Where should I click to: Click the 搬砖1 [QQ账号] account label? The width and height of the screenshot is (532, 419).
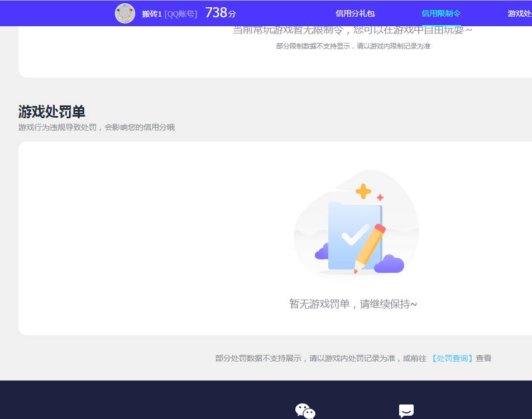tap(167, 13)
